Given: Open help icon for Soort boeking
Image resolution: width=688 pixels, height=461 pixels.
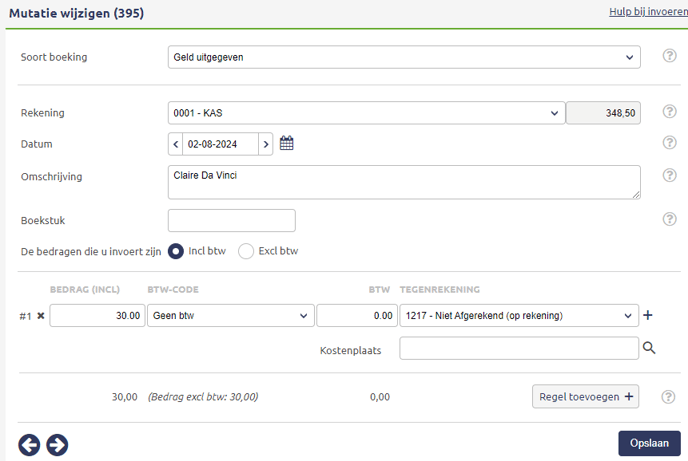Looking at the screenshot, I should (670, 56).
